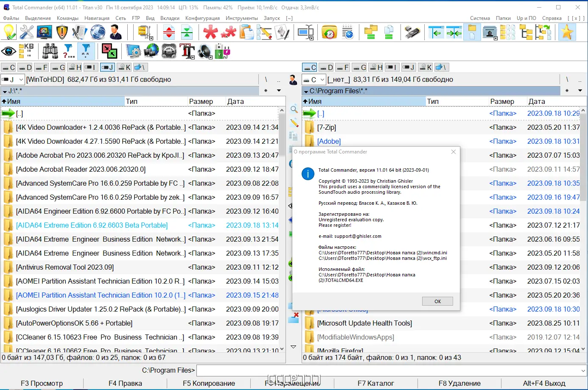This screenshot has width=588, height=390.
Task: Click the clock on folder icon
Action: (330, 32)
